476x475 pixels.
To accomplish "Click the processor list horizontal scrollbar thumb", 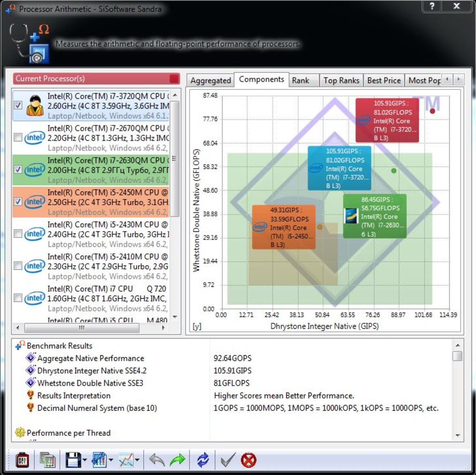I will pyautogui.click(x=82, y=328).
